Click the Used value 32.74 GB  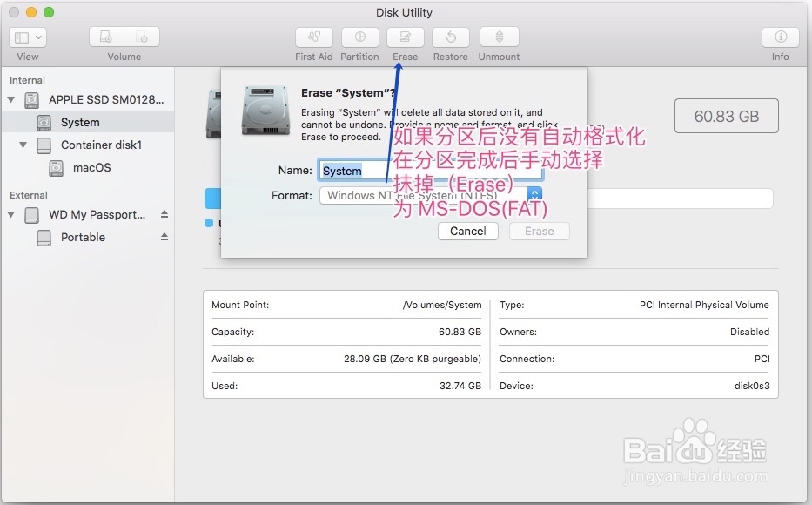click(x=460, y=386)
